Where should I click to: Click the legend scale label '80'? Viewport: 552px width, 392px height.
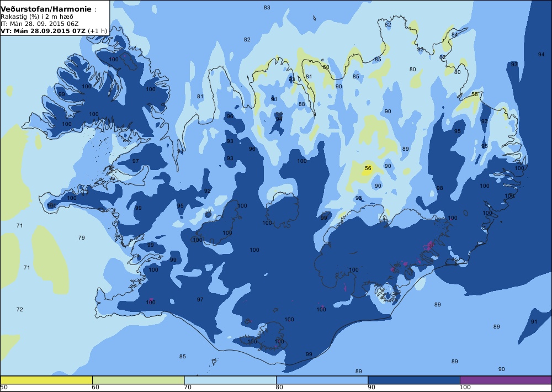(279, 388)
